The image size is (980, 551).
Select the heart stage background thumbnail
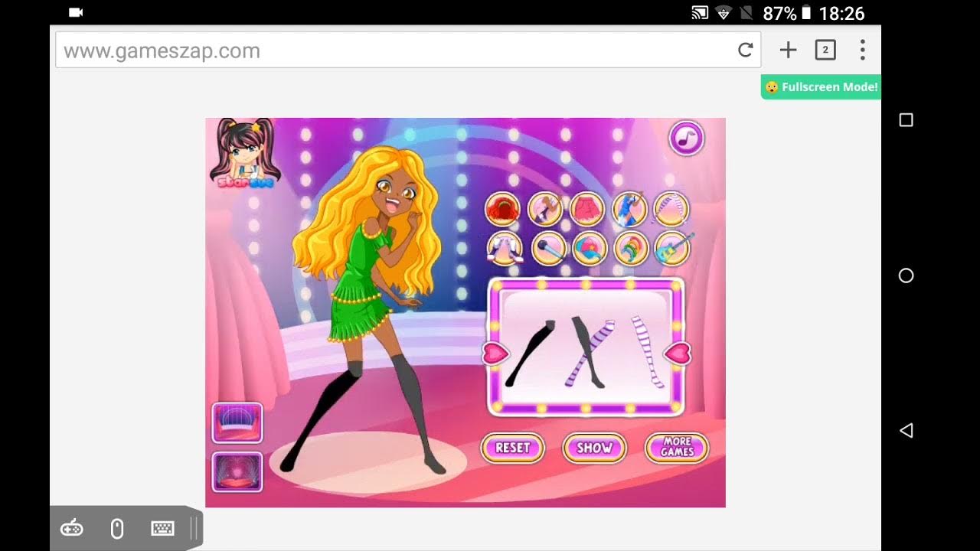(x=237, y=471)
